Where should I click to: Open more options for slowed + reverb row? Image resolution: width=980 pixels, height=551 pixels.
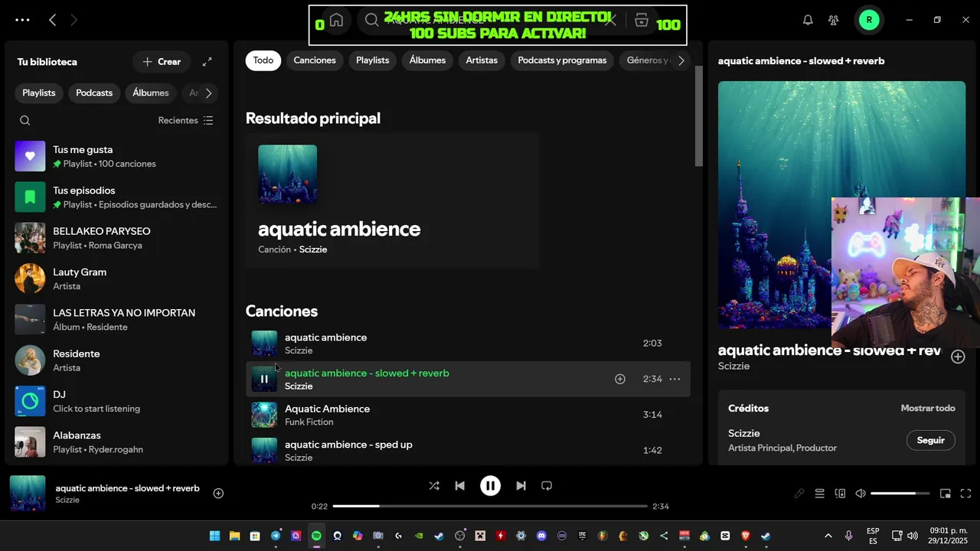click(x=675, y=379)
